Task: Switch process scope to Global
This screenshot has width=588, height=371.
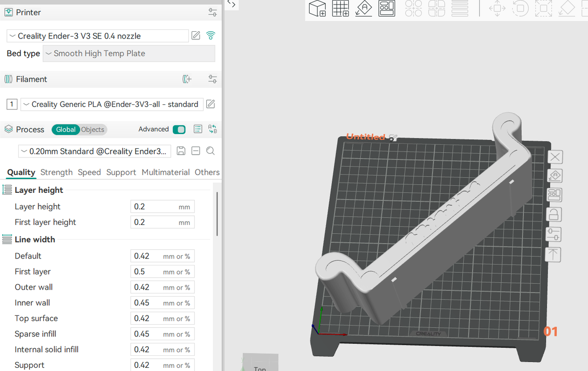Action: 66,129
